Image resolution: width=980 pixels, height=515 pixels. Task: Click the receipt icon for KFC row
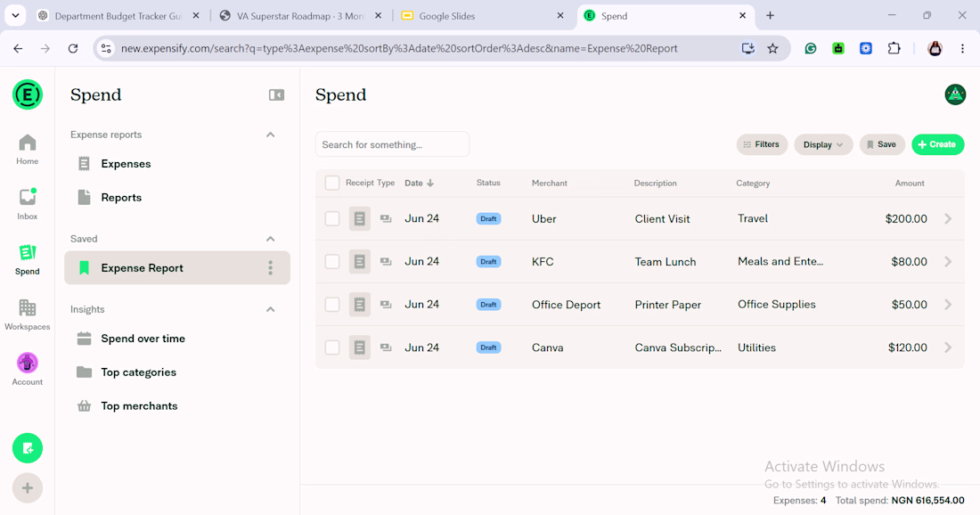pos(359,262)
